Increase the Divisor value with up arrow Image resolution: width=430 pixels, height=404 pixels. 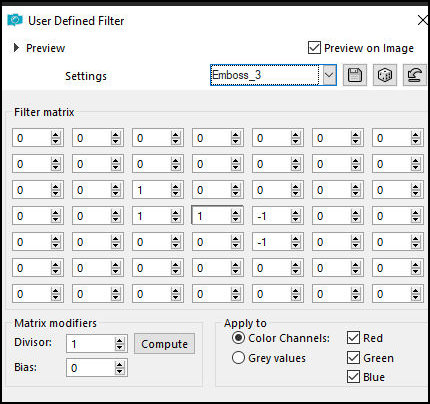[x=120, y=340]
